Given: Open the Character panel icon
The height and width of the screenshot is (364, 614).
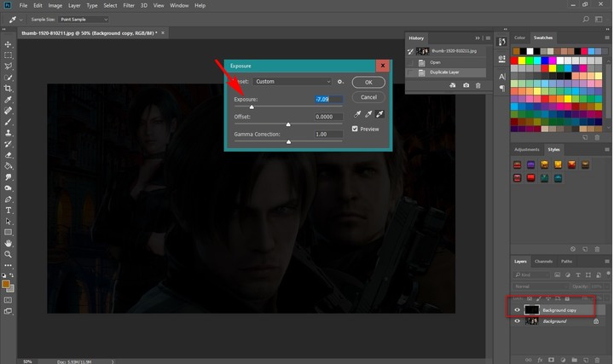Looking at the screenshot, I should 502,77.
